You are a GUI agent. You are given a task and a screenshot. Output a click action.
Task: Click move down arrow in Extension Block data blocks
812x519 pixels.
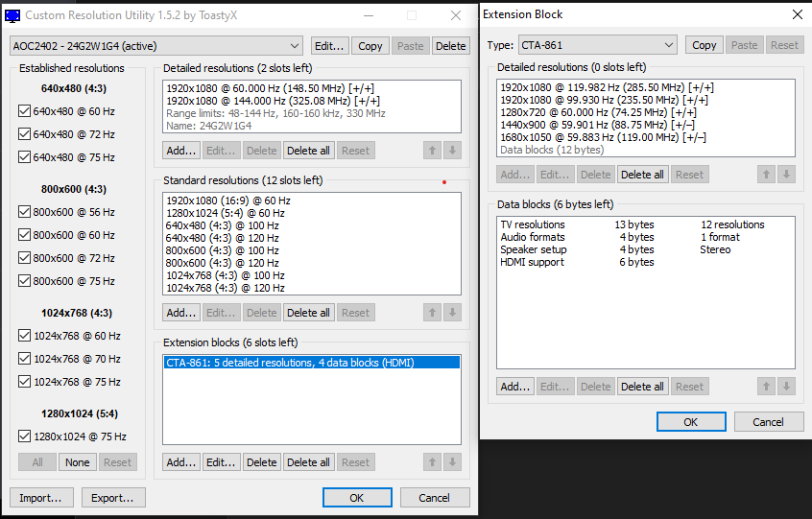787,387
